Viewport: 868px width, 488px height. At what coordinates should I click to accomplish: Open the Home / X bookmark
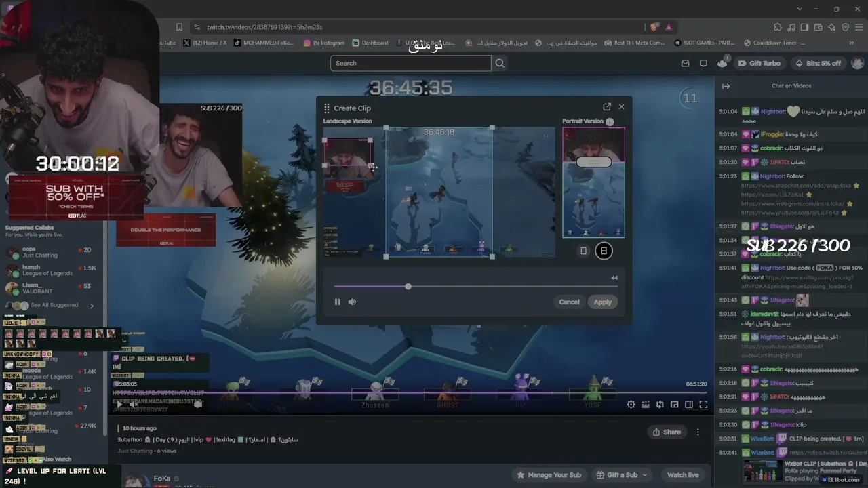[x=205, y=43]
